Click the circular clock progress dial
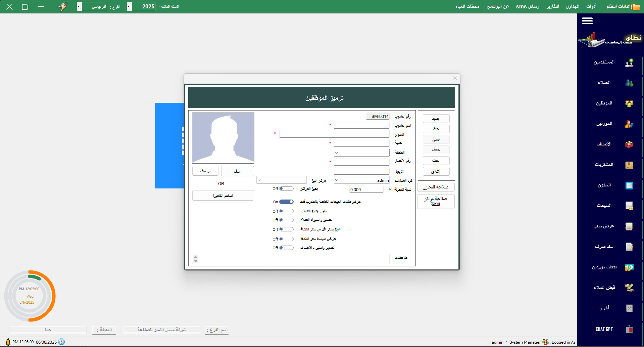Screen dimensions: 644x347 30,296
